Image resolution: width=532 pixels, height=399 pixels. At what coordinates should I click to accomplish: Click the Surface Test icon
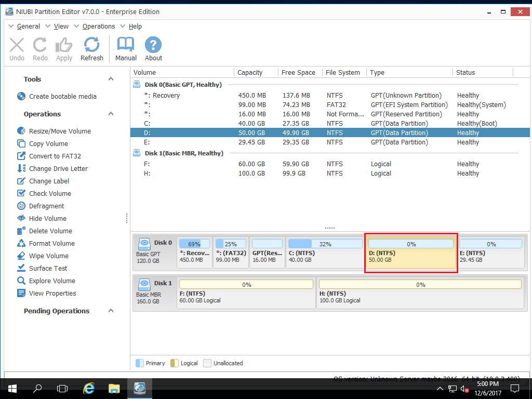pyautogui.click(x=21, y=268)
